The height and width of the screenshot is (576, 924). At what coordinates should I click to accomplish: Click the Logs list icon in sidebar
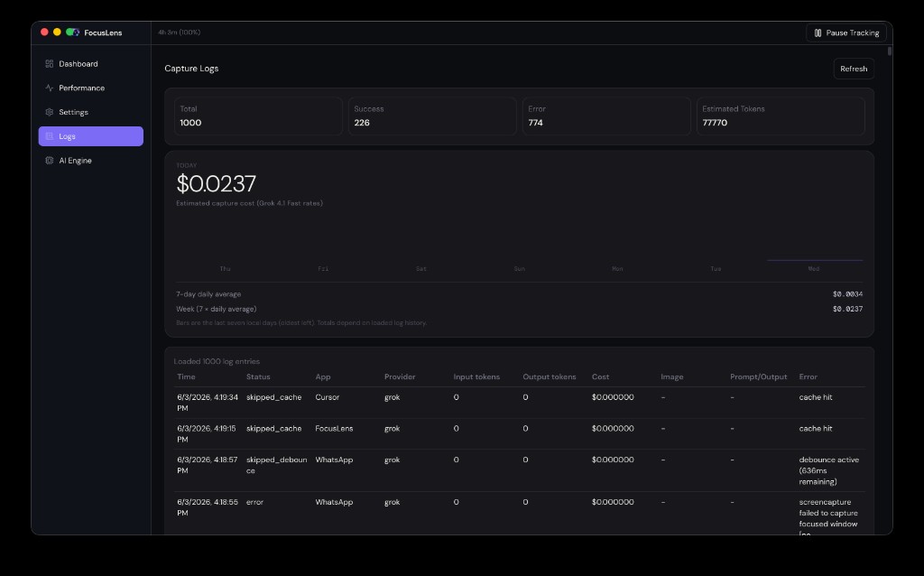(50, 136)
